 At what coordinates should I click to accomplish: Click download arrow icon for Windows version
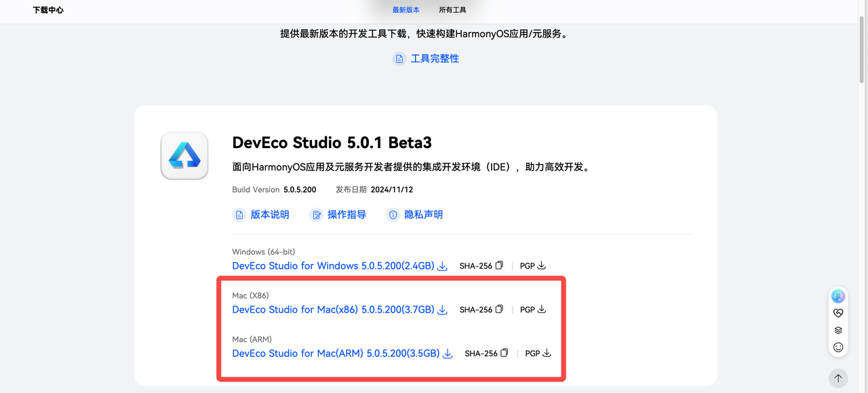point(443,266)
